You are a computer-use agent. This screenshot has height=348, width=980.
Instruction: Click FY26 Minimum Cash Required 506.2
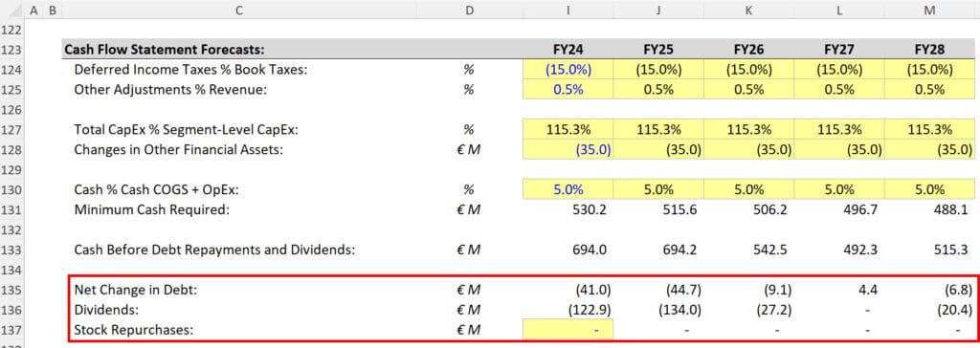(770, 210)
